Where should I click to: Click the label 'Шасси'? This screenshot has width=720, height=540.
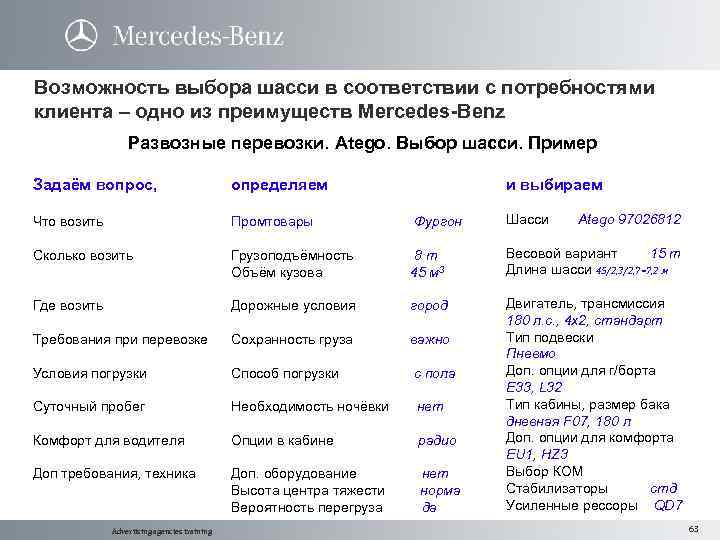click(x=527, y=219)
